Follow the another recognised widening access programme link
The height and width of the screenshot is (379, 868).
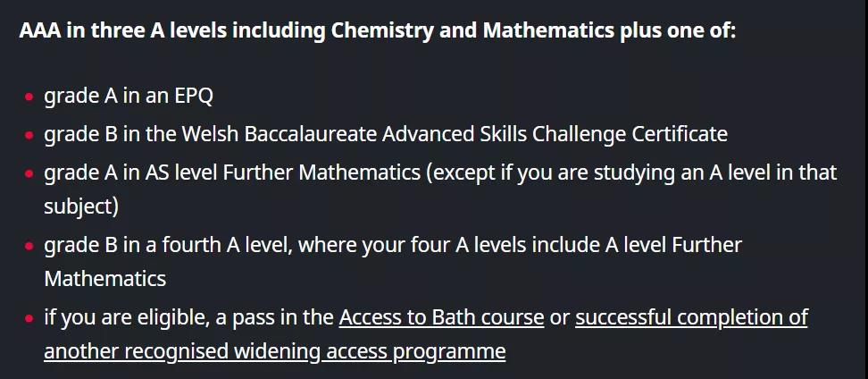pyautogui.click(x=274, y=350)
